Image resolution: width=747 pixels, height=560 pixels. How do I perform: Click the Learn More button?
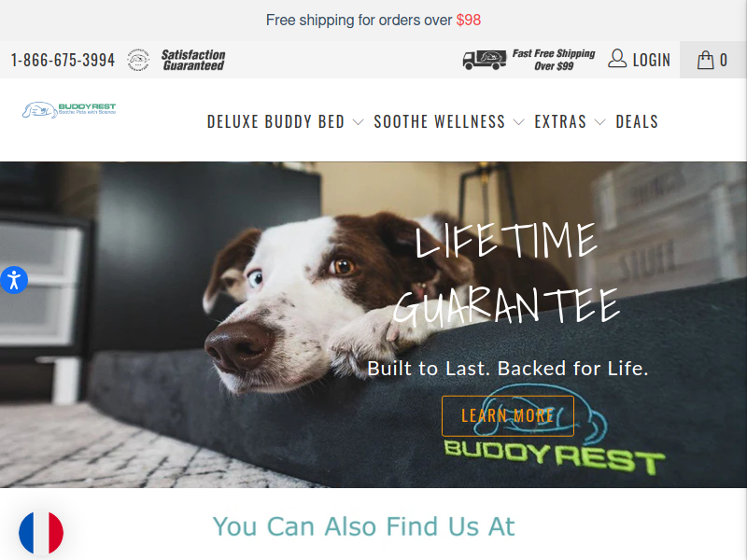click(x=508, y=415)
